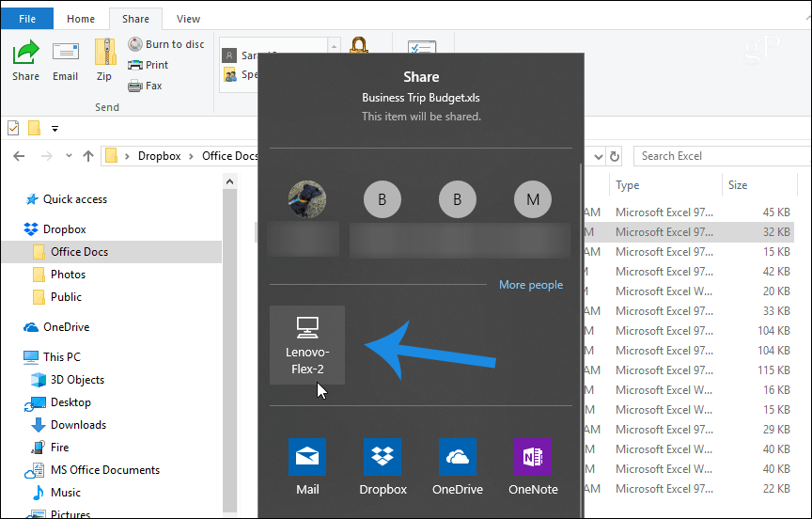Viewport: 812px width, 519px height.
Task: Open the File tab
Action: [27, 19]
